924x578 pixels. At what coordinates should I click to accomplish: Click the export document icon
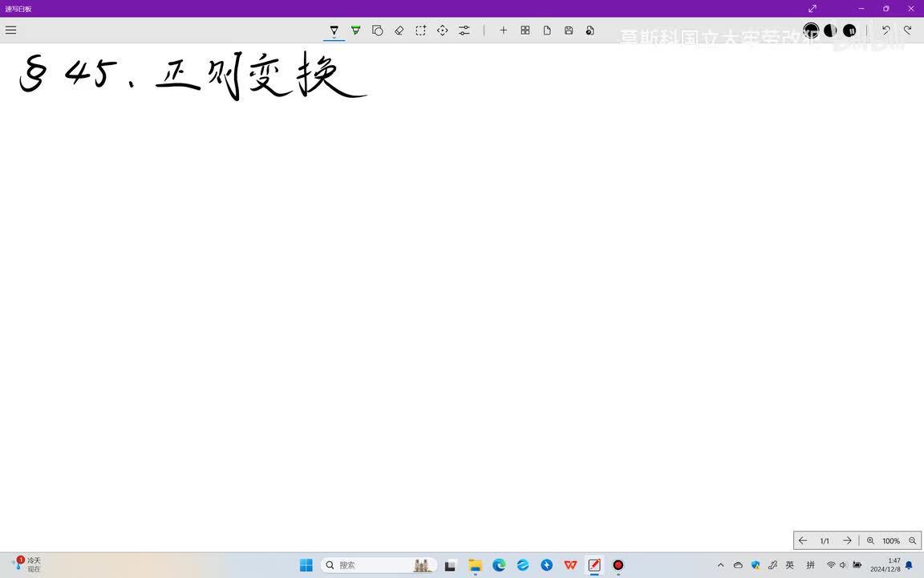click(590, 30)
